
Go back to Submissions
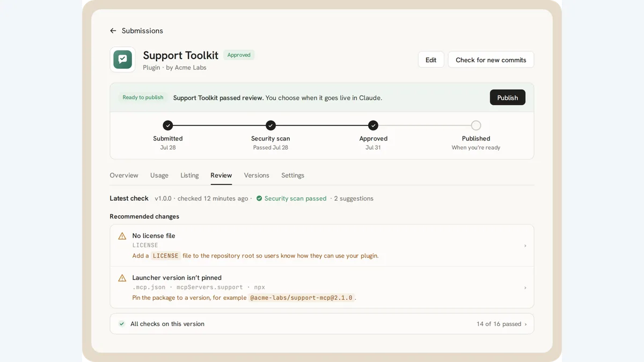click(142, 31)
